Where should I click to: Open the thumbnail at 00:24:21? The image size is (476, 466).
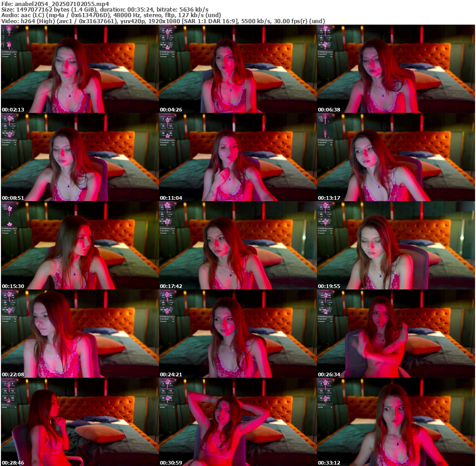pos(238,334)
